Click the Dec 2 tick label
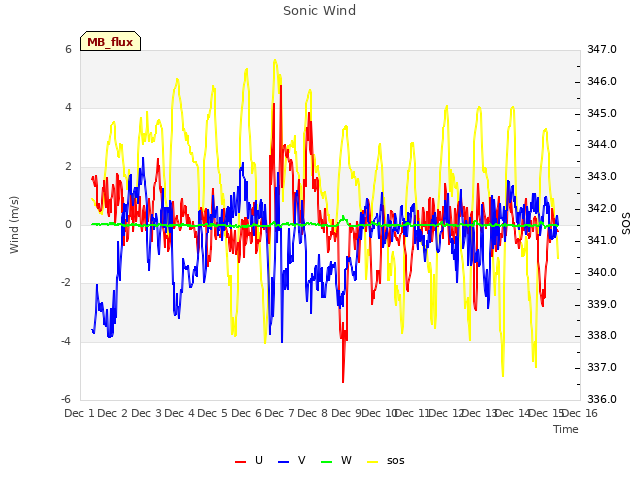 113,413
